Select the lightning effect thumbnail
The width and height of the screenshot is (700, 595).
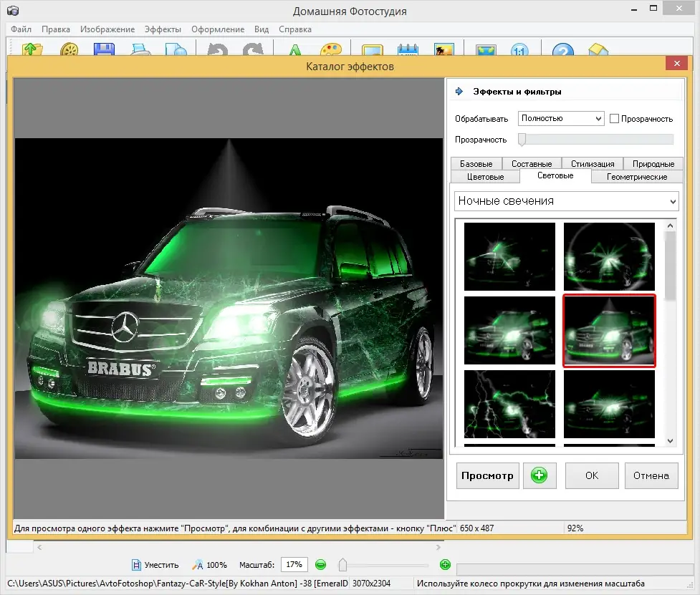point(509,403)
